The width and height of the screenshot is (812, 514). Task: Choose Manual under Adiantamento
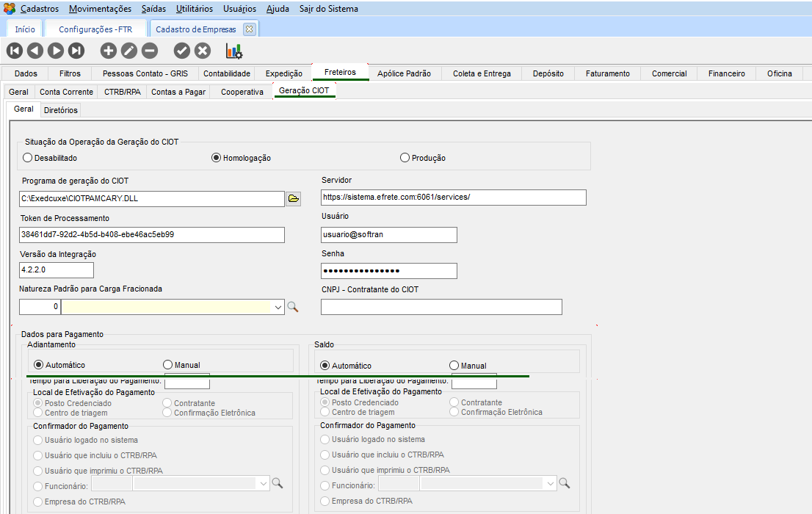167,365
